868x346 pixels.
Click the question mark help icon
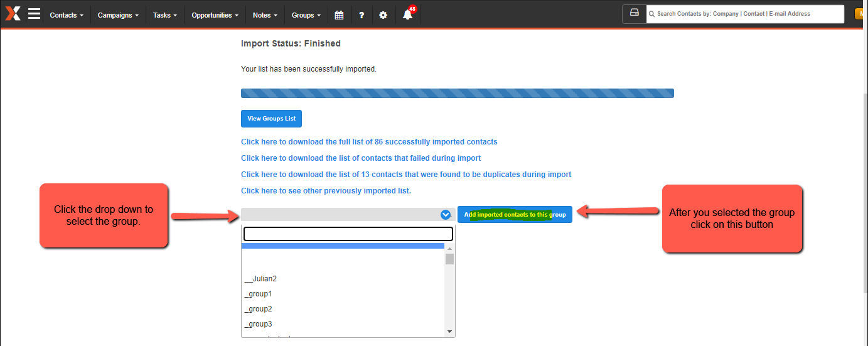(362, 15)
